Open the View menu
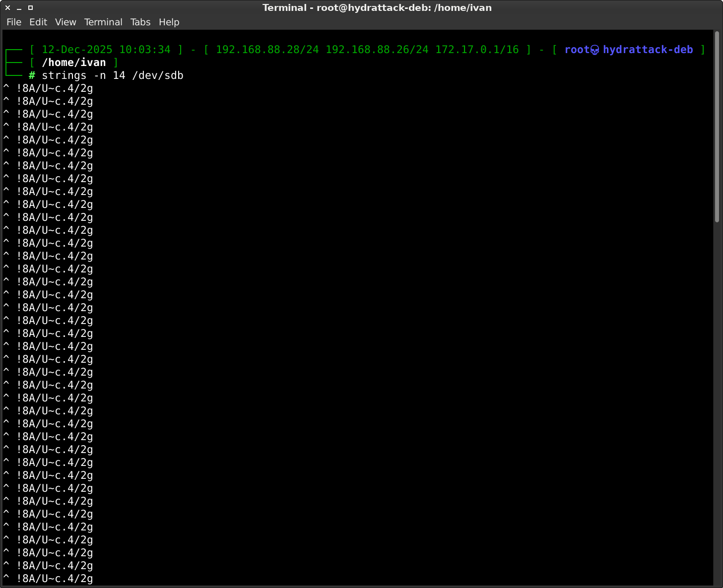Screen dimensions: 723x588 tap(66, 22)
